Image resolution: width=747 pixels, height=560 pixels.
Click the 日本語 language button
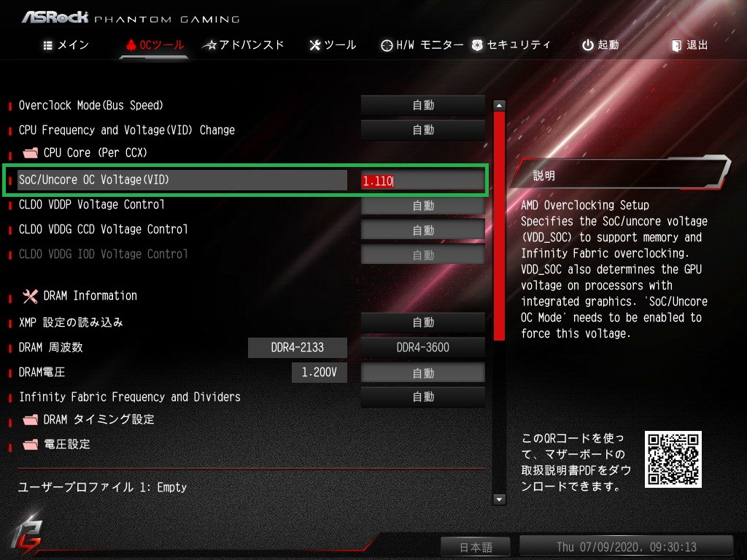[476, 547]
